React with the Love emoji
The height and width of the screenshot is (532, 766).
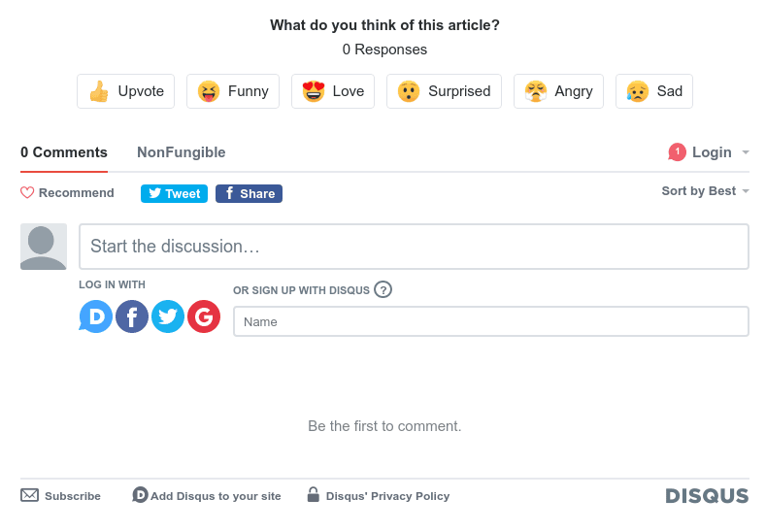(333, 91)
